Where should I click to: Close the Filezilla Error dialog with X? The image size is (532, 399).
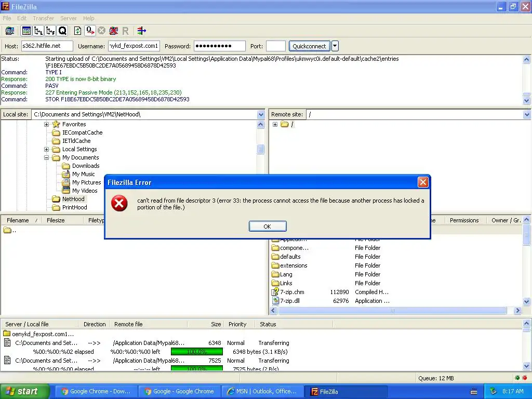pos(423,182)
